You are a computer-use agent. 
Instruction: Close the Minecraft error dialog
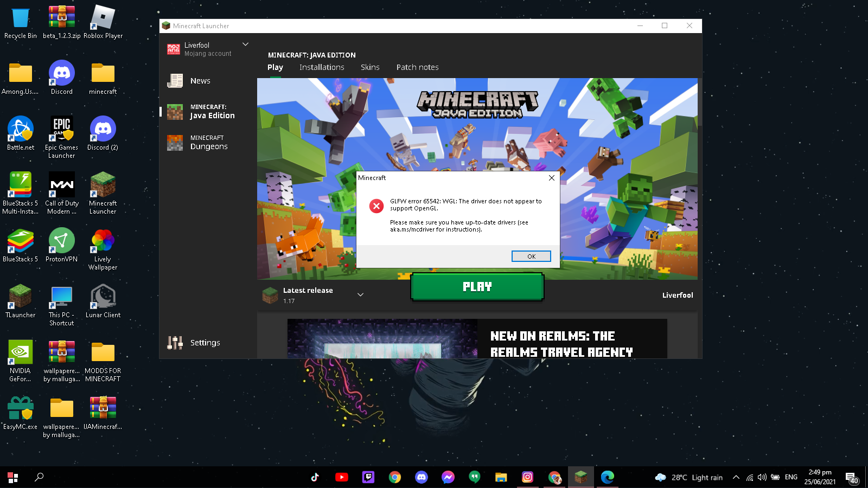(552, 178)
